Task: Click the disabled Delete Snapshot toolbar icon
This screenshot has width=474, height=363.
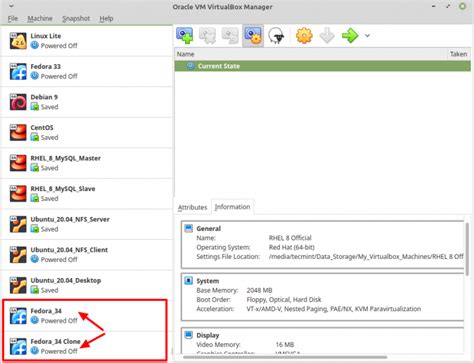Action: [207, 35]
